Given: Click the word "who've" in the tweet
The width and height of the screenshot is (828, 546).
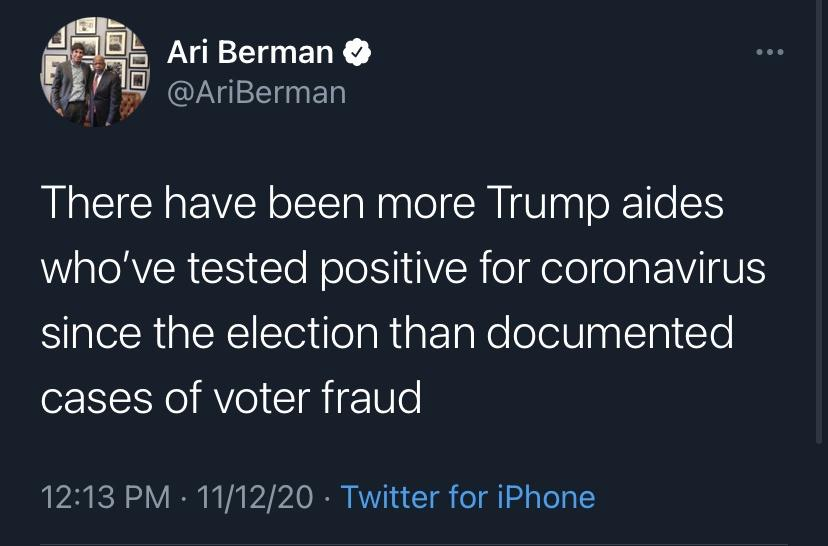Looking at the screenshot, I should point(98,269).
